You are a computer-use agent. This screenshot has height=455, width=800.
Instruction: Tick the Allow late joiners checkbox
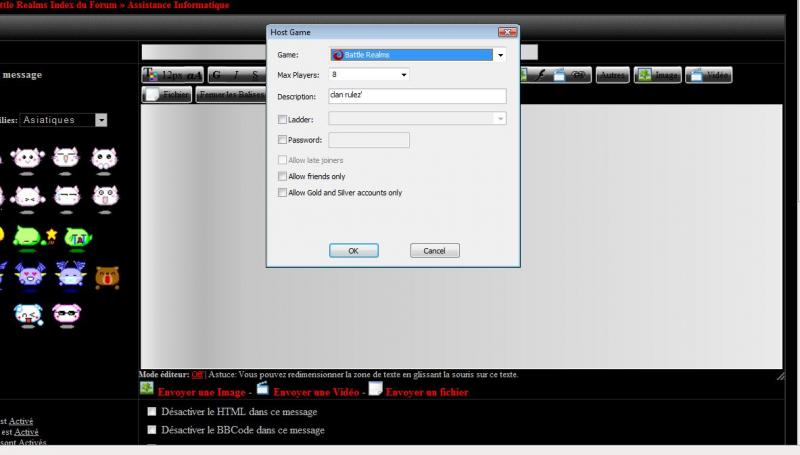click(282, 160)
